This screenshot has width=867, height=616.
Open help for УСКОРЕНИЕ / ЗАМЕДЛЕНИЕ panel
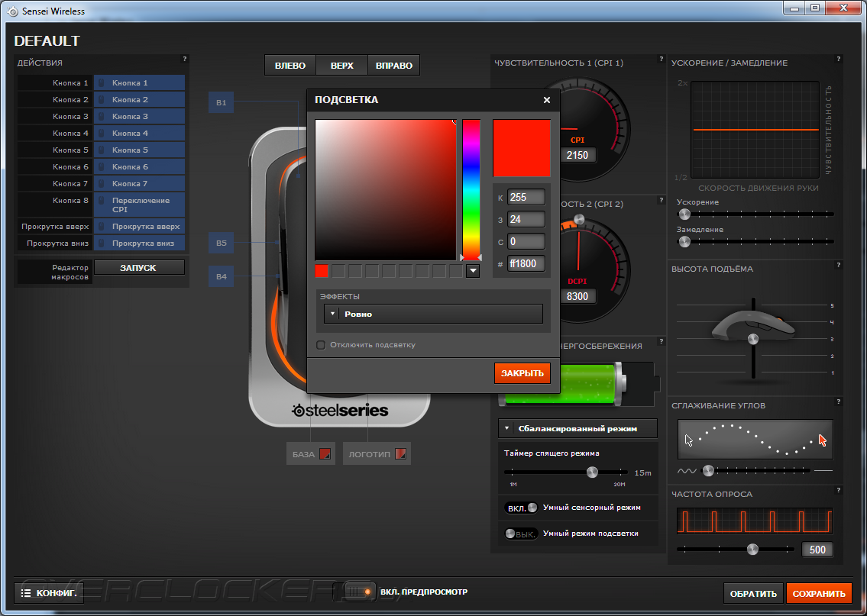[x=838, y=59]
